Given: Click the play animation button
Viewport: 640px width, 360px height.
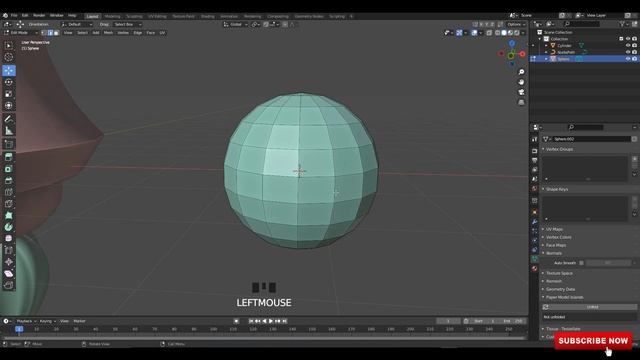Looking at the screenshot, I should coord(271,321).
